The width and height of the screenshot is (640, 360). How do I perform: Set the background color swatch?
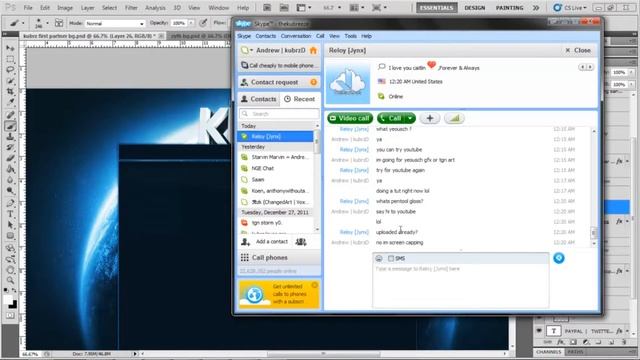point(13,305)
